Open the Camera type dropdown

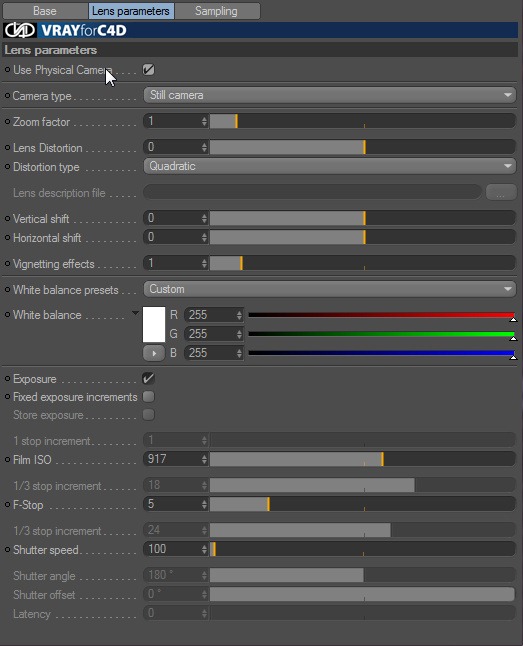[x=330, y=95]
